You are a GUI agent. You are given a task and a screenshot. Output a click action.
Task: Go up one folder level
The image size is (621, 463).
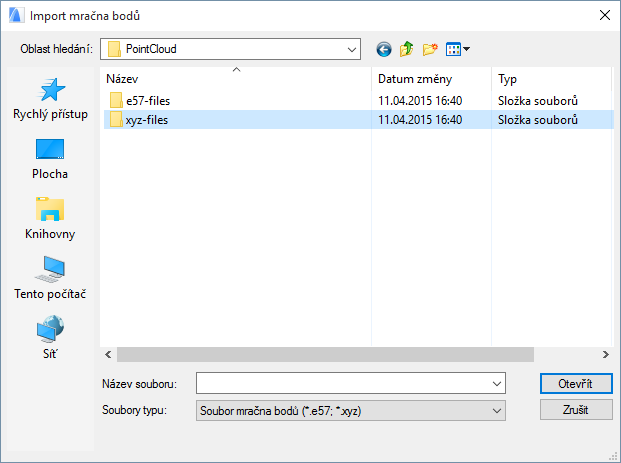(x=406, y=49)
